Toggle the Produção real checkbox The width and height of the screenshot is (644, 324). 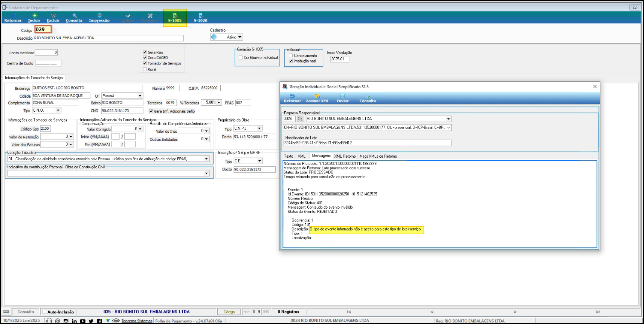pos(291,61)
